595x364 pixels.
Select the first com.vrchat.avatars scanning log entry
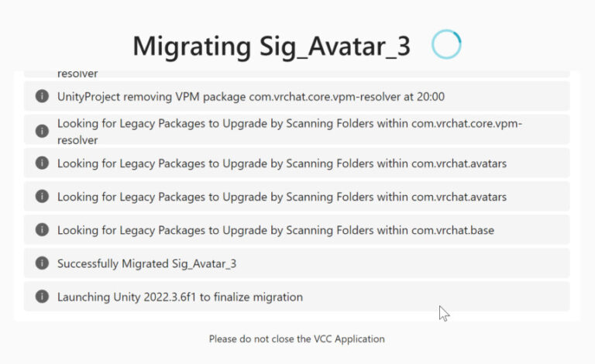[x=281, y=163]
